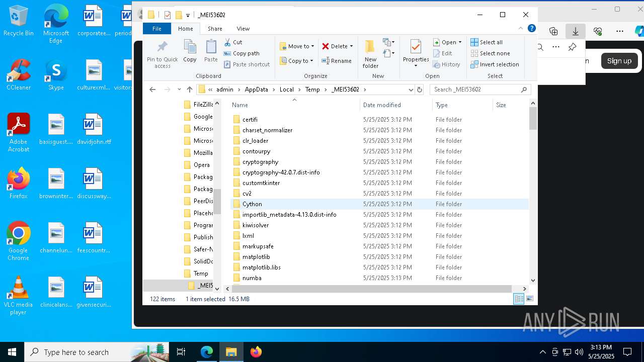The height and width of the screenshot is (362, 644).
Task: Go back with the navigation arrow
Action: coord(153,89)
